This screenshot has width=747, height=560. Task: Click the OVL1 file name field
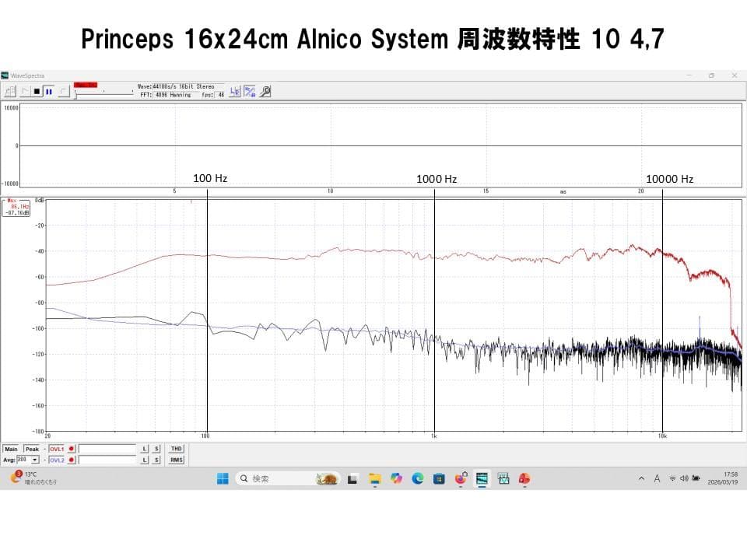107,449
